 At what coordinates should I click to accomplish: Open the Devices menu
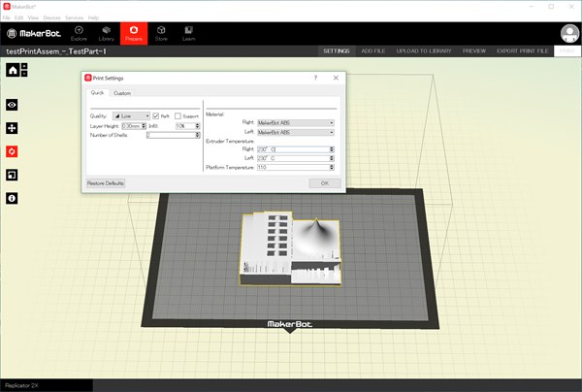point(51,17)
